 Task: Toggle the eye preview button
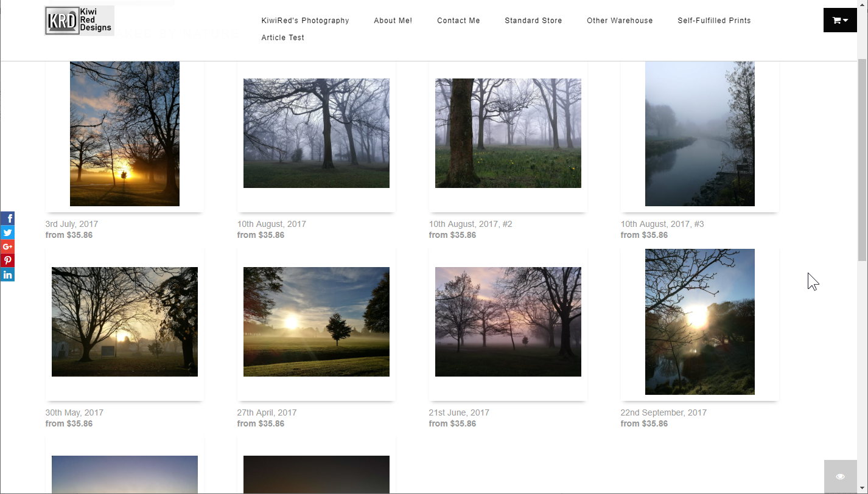point(840,476)
